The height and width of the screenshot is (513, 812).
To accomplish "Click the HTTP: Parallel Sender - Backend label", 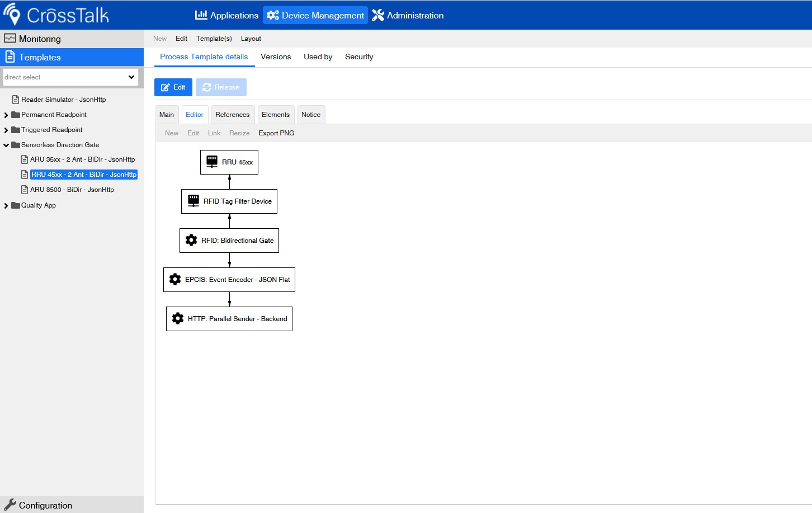I will point(238,319).
